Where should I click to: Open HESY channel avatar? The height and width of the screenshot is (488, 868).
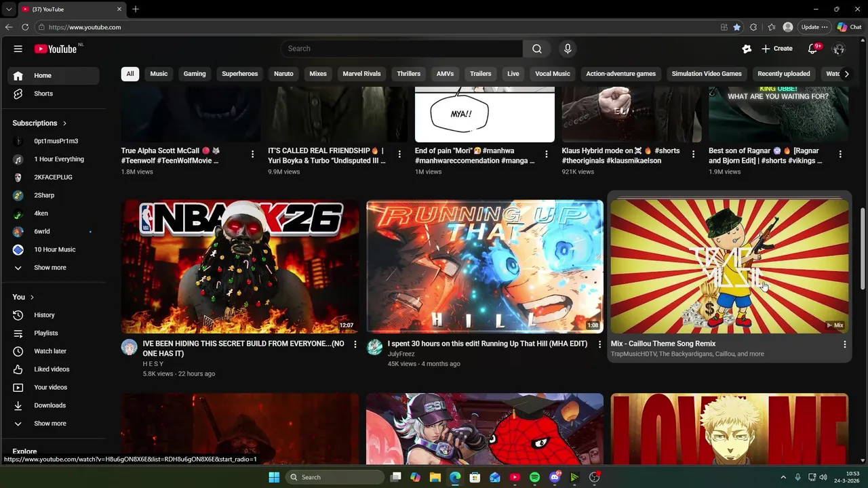(x=130, y=348)
